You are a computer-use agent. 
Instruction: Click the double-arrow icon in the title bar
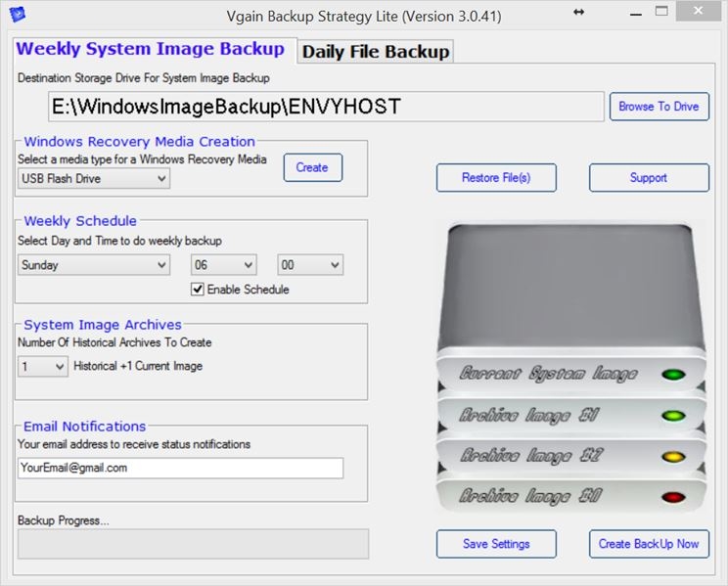coord(578,13)
